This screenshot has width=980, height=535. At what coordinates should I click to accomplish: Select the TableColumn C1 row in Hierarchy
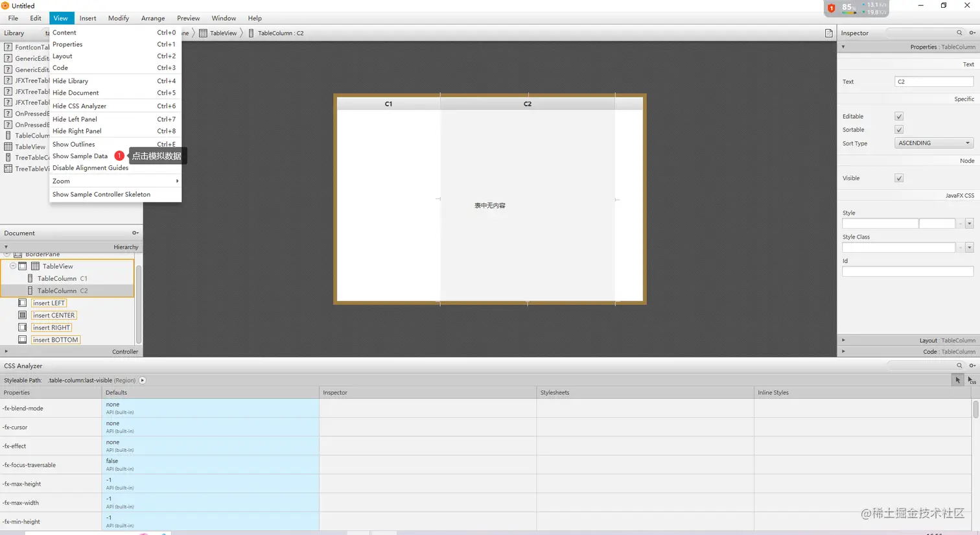[67, 278]
